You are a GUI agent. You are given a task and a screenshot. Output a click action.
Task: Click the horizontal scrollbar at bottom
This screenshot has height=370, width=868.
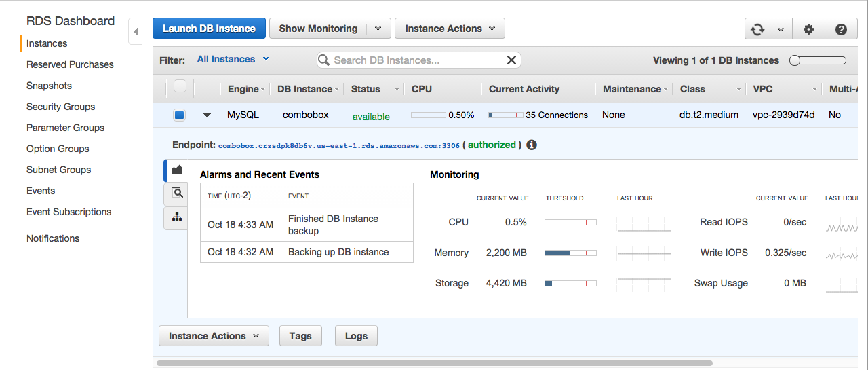pyautogui.click(x=434, y=363)
